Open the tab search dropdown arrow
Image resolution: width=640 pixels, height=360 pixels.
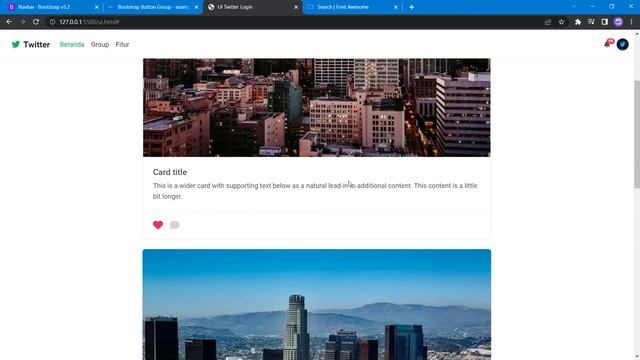tap(573, 7)
